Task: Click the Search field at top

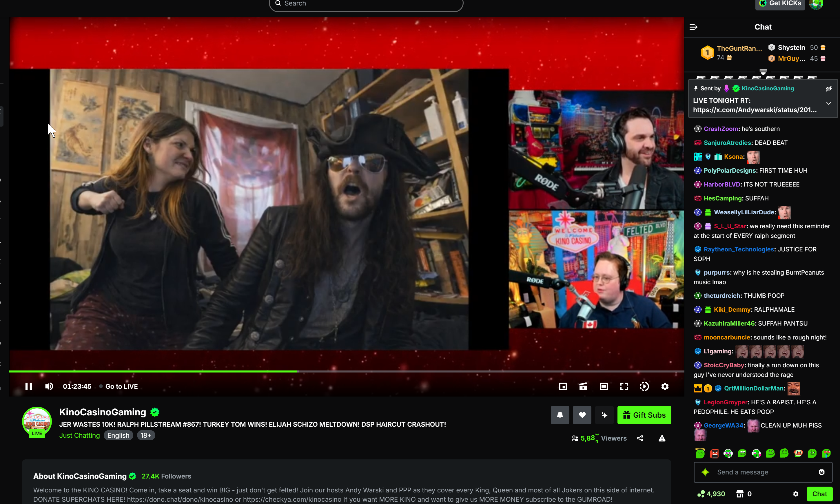Action: coord(366,4)
